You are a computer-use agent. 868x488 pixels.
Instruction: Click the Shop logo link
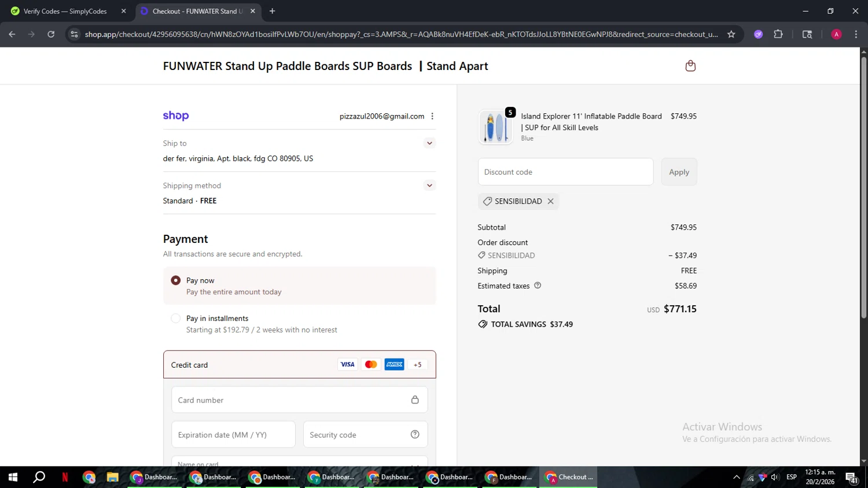[x=176, y=116]
